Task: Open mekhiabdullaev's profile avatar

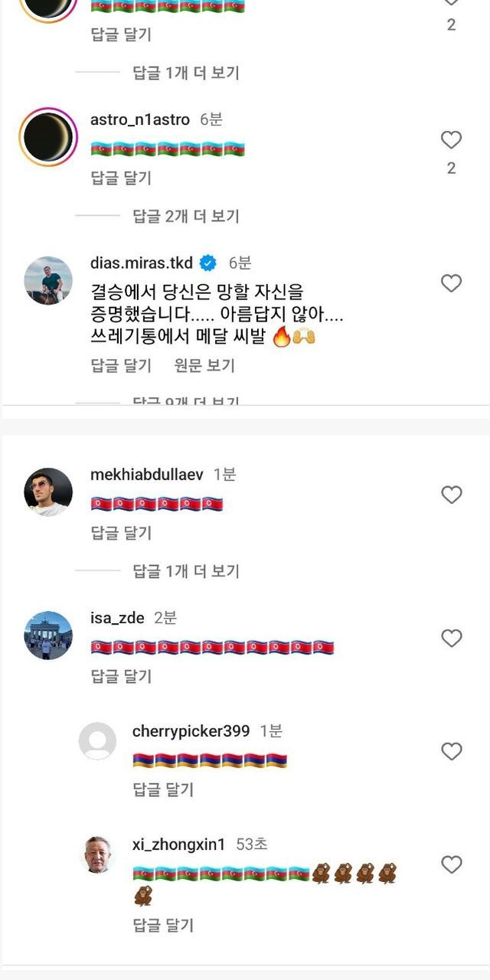Action: coord(48,492)
